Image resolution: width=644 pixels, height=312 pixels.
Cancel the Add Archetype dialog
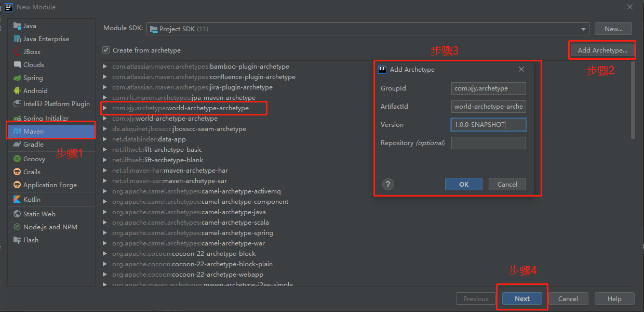point(507,184)
